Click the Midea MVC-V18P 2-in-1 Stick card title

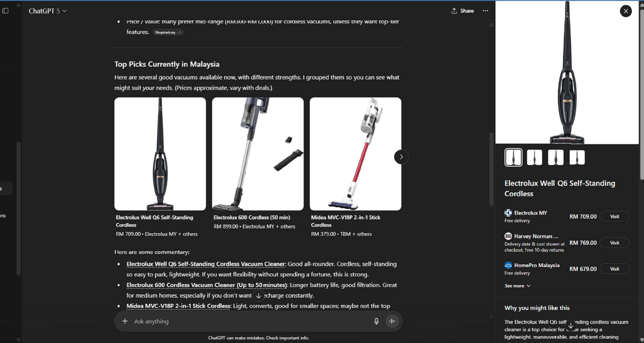346,221
